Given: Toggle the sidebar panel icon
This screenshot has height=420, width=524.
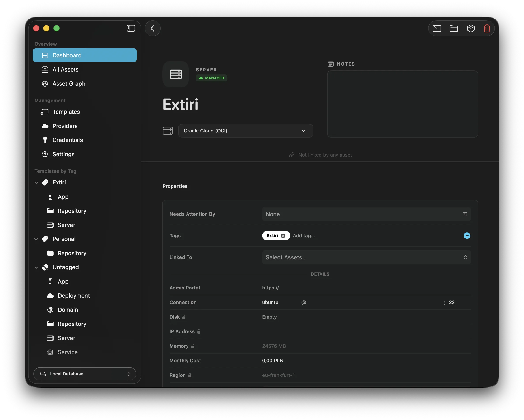Looking at the screenshot, I should point(131,28).
